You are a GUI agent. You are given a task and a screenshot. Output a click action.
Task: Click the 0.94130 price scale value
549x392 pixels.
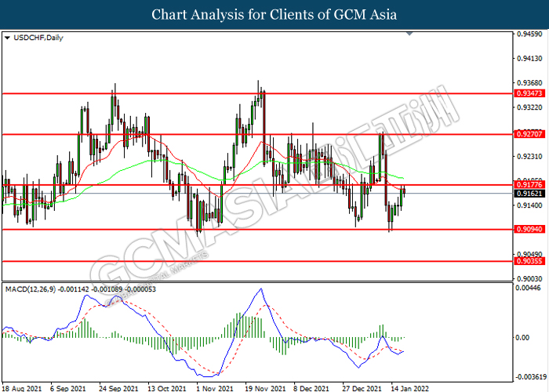(x=530, y=59)
